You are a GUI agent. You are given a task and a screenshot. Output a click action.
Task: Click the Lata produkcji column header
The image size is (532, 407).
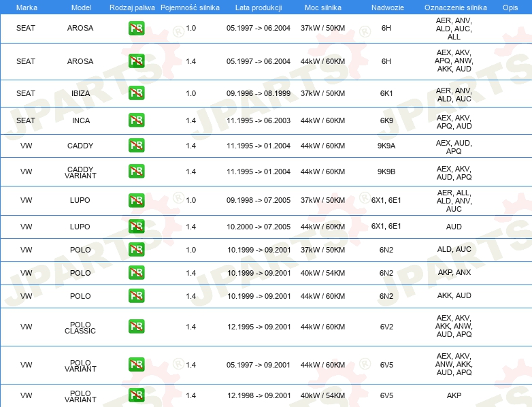[x=259, y=7]
